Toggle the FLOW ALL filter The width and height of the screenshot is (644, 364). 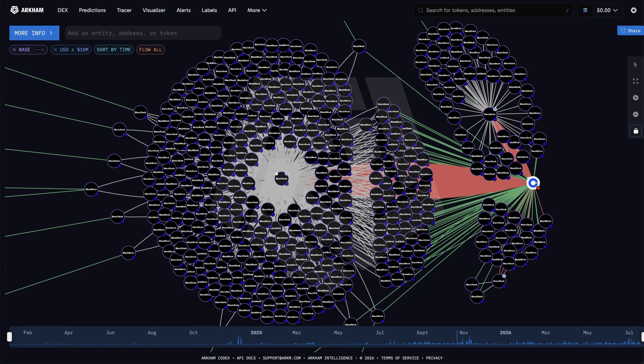point(150,49)
